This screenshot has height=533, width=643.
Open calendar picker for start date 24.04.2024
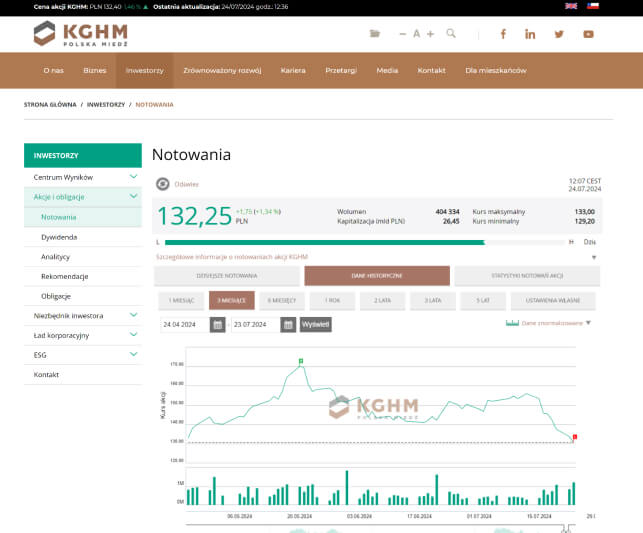click(217, 325)
